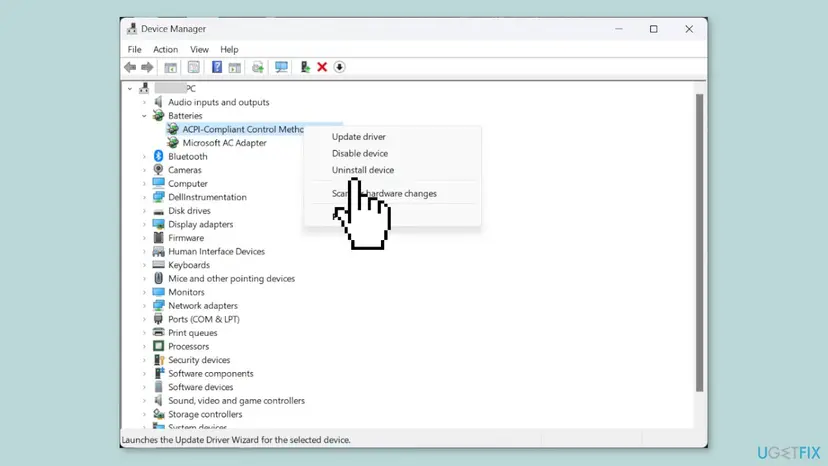Click the Audio inputs and outputs speaker icon
The width and height of the screenshot is (828, 466).
(x=158, y=101)
